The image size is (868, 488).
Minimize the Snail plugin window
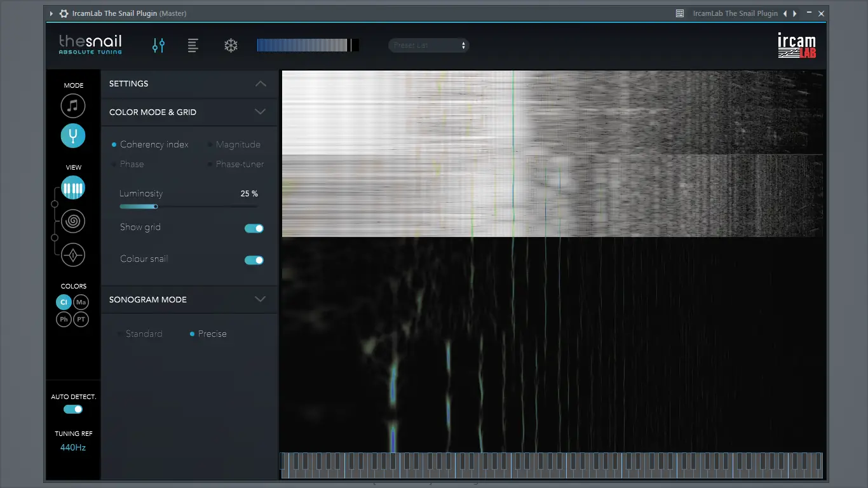[x=809, y=13]
